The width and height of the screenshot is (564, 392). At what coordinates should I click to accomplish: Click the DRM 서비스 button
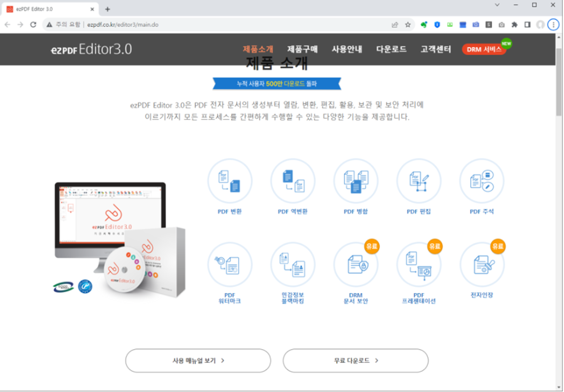point(484,49)
